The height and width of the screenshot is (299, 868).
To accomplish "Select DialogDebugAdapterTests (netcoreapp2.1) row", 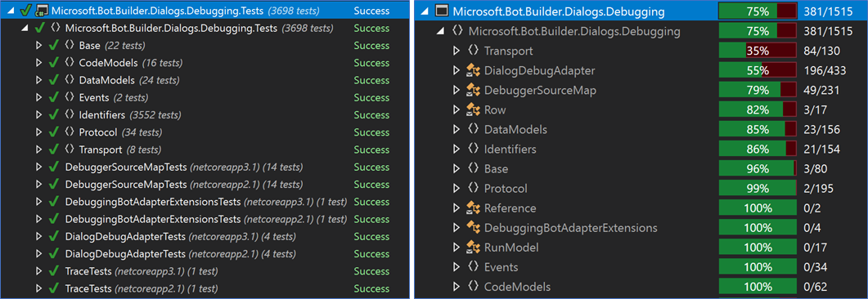I will [x=180, y=254].
